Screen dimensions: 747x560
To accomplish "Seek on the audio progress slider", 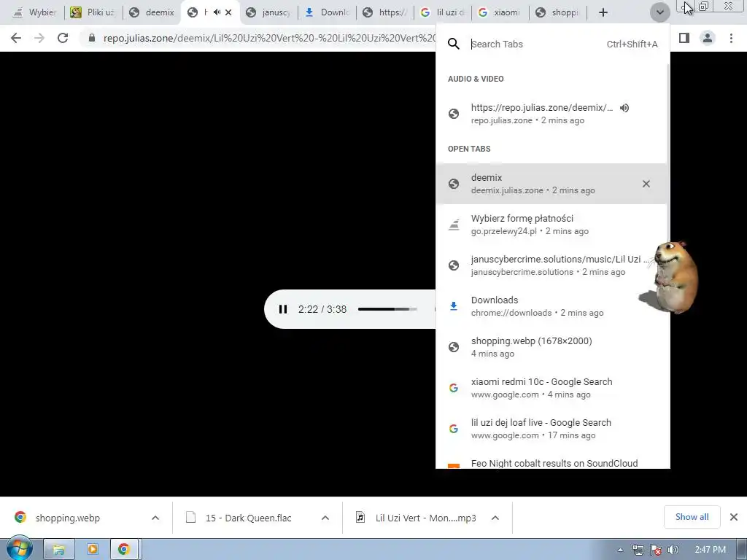I will point(387,309).
